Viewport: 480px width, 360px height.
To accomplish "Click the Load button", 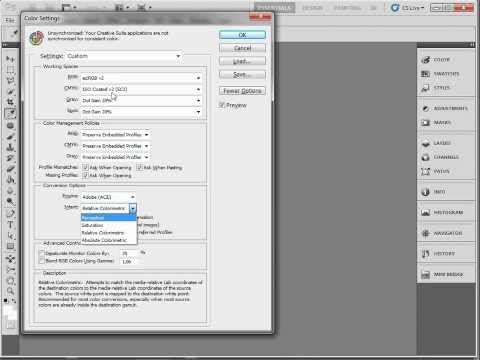I will pyautogui.click(x=242, y=61).
